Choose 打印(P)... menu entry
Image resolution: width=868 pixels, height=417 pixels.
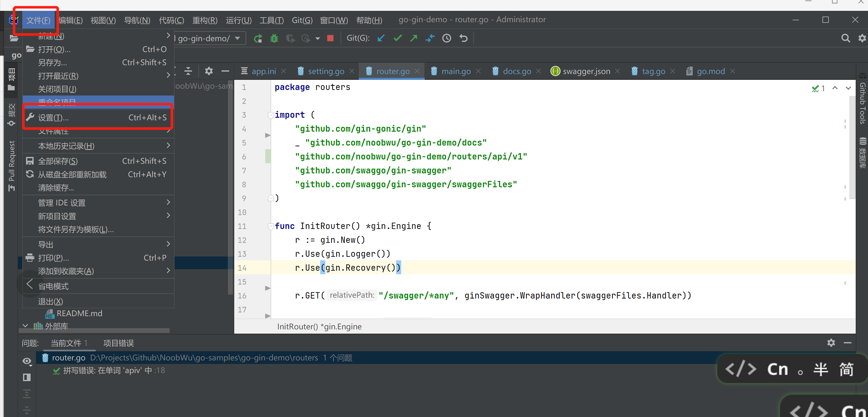98,258
